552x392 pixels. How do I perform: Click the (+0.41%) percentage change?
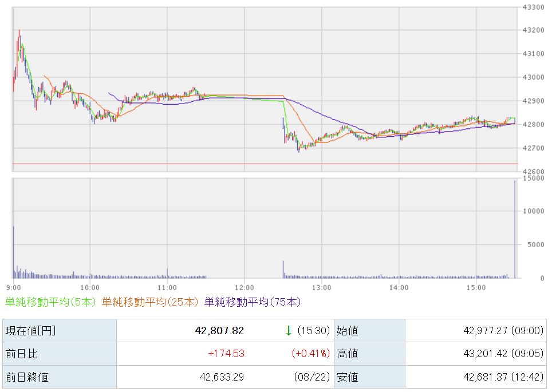tap(310, 353)
